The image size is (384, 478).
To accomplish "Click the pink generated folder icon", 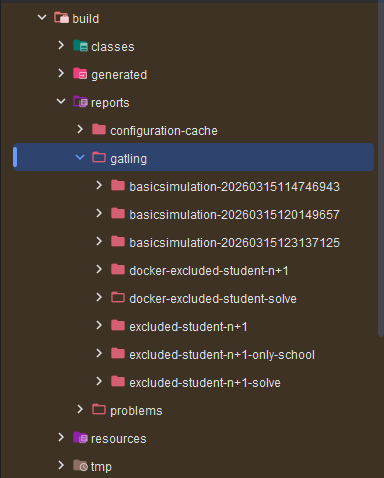I will pos(80,74).
